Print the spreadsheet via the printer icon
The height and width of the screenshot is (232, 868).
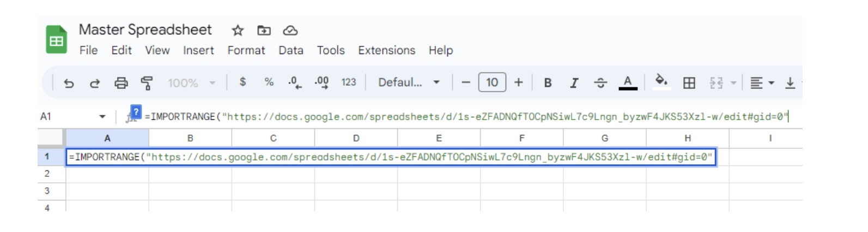pos(121,83)
